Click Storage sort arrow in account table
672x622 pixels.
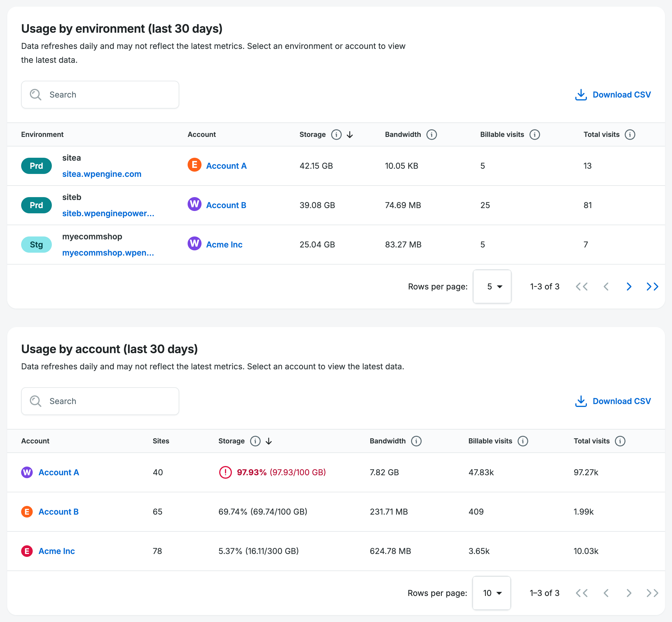[x=269, y=441]
